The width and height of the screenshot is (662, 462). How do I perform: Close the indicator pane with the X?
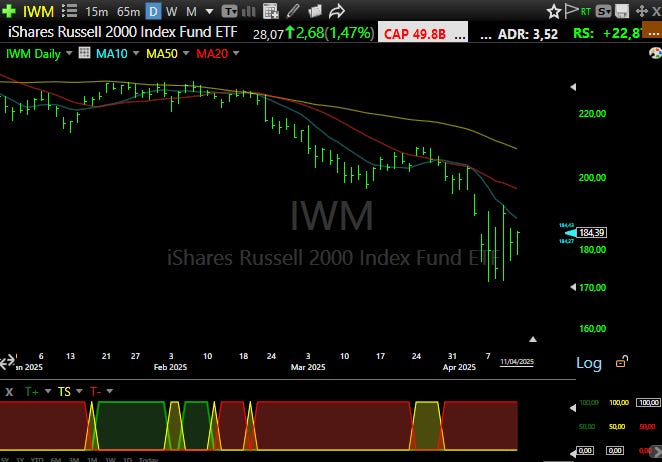pos(9,392)
